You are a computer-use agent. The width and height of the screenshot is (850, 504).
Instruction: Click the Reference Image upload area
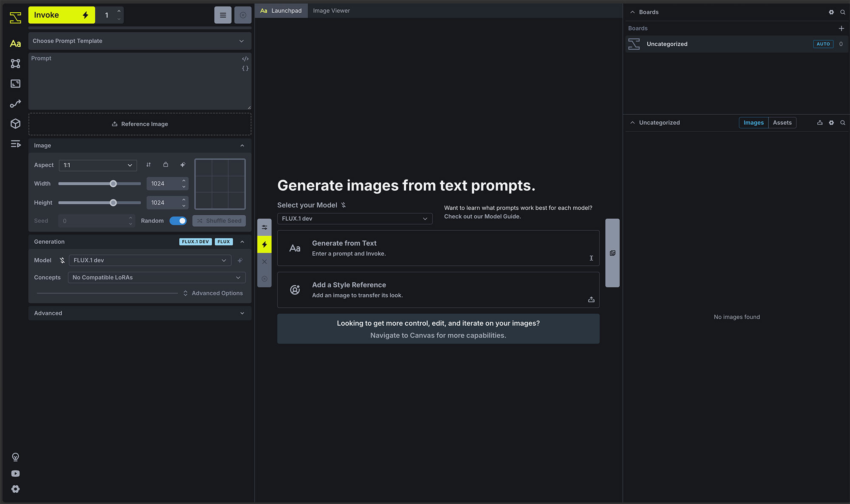click(140, 124)
